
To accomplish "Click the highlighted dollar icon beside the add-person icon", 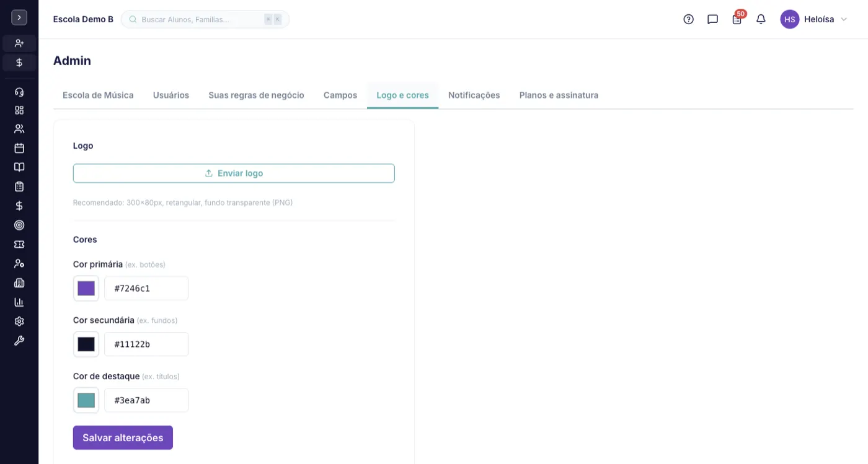I will pyautogui.click(x=19, y=63).
